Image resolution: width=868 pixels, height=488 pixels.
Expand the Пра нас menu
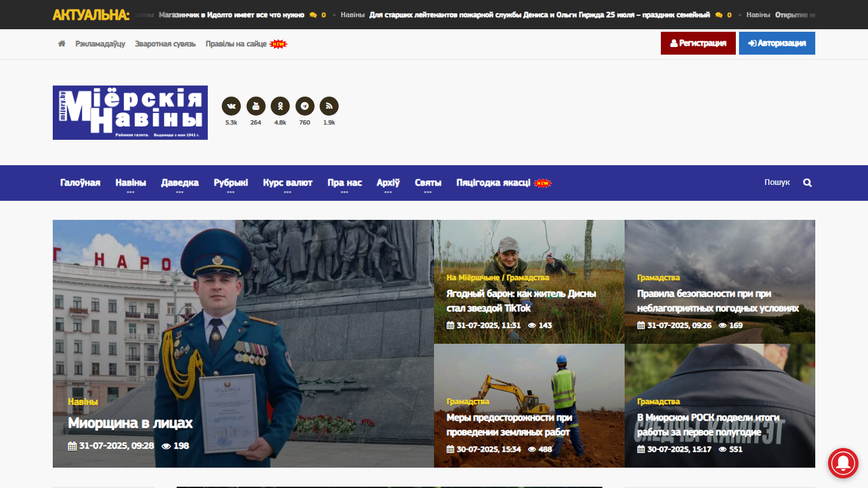344,182
